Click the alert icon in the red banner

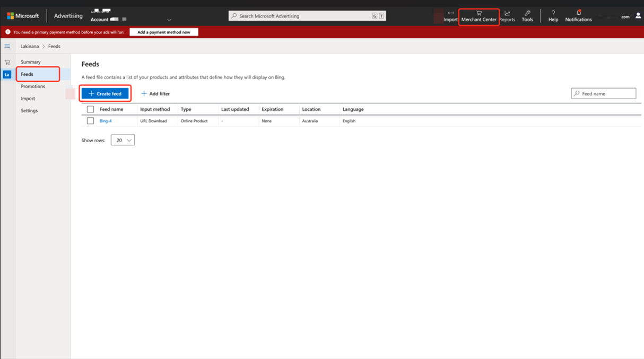tap(7, 32)
